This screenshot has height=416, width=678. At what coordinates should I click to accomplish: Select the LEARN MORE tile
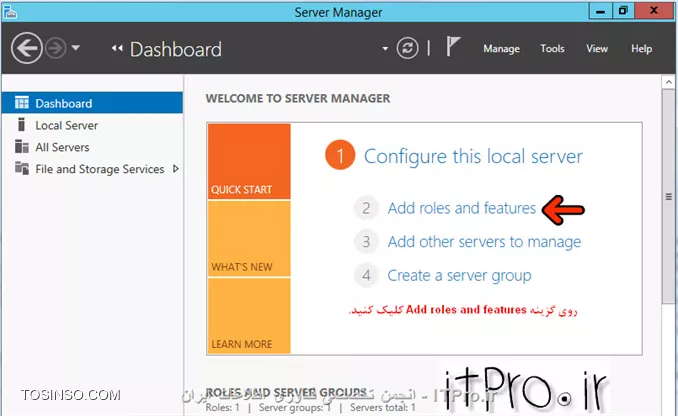click(249, 316)
